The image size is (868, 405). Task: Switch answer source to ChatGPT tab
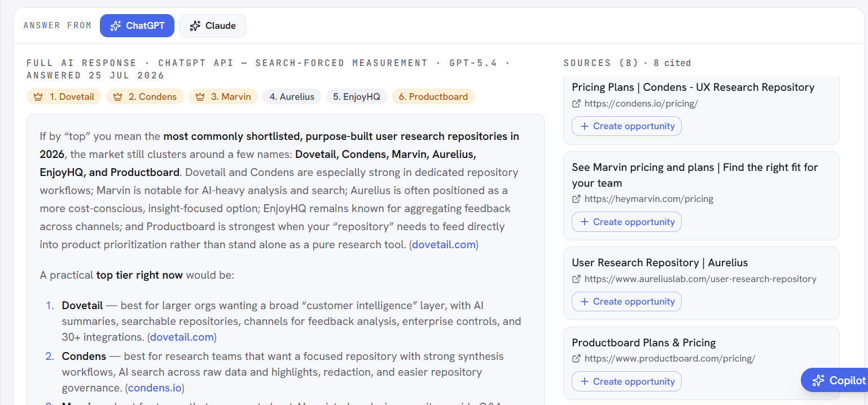(137, 25)
